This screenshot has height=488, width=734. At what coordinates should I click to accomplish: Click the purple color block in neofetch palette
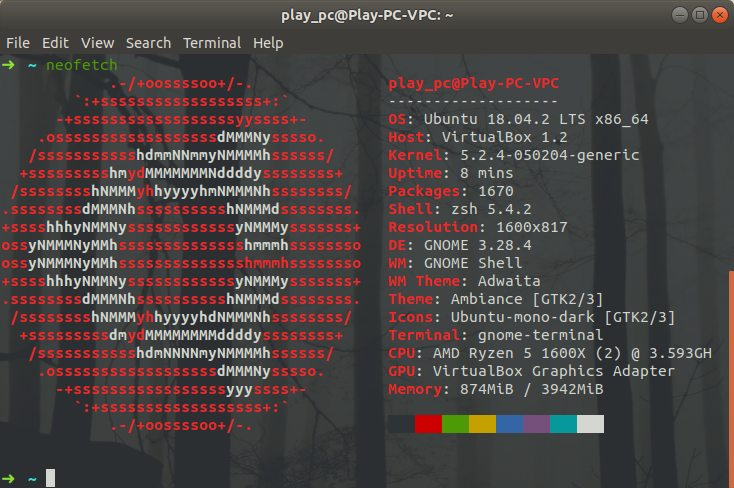(x=537, y=424)
